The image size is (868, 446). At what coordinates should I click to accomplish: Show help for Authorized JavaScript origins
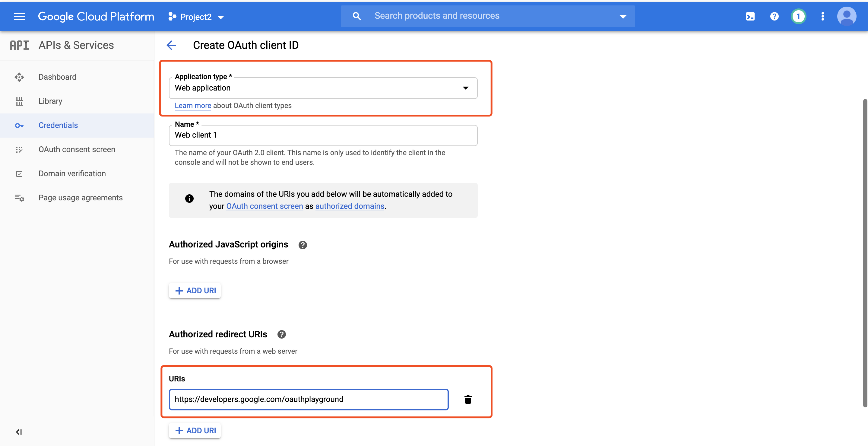point(303,245)
